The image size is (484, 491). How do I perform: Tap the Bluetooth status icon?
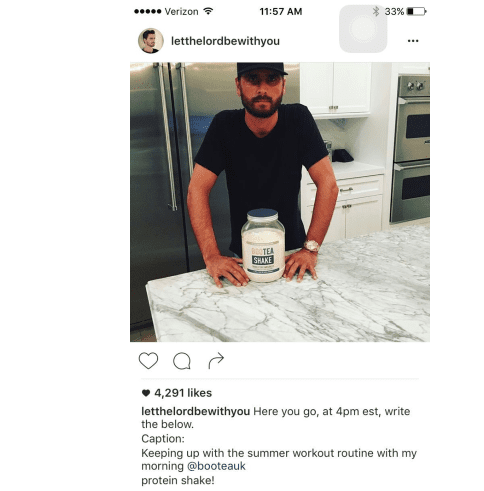click(376, 11)
